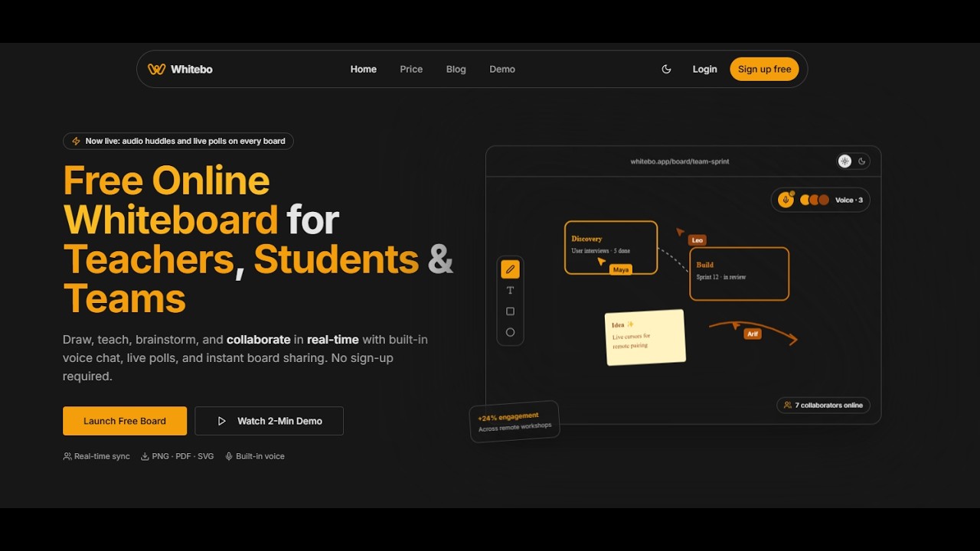
Task: Click the +24% engagement card
Action: click(514, 421)
